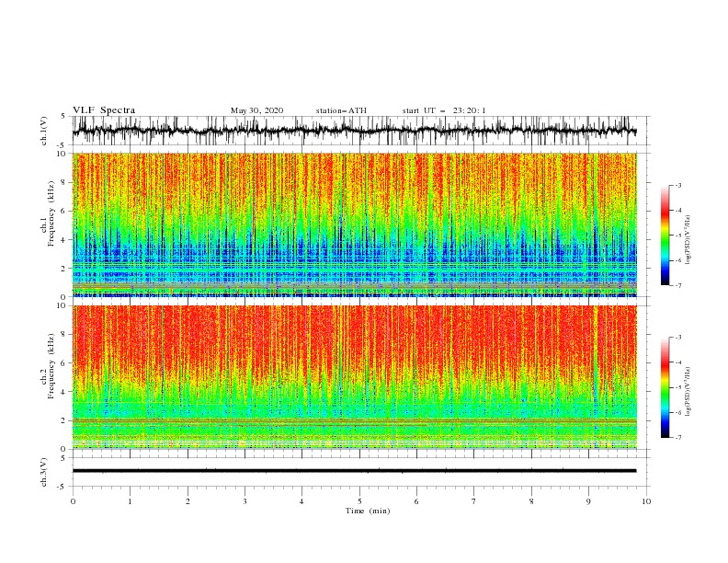The width and height of the screenshot is (728, 563).
Task: Click the ch.2 spectrogram "6" kHz tick label
Action: (x=63, y=362)
